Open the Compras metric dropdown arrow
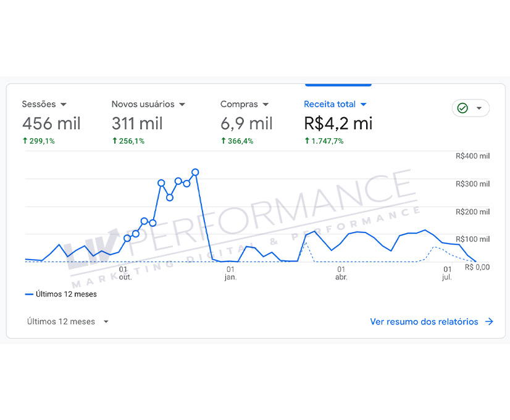This screenshot has width=510, height=420. (265, 105)
